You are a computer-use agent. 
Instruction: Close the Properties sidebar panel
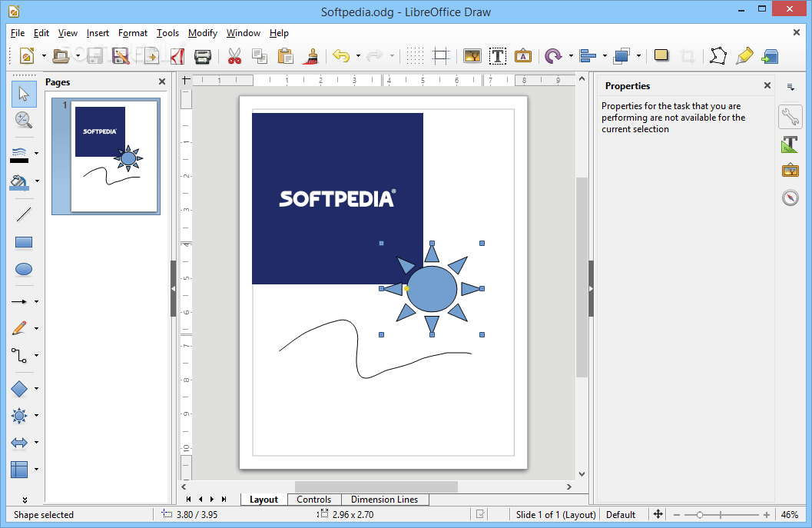[x=767, y=85]
